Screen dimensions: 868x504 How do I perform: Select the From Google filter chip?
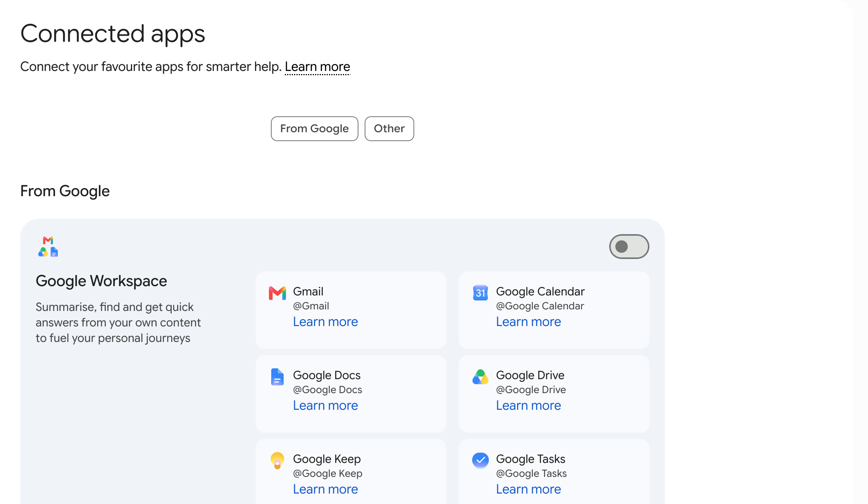[x=315, y=129]
